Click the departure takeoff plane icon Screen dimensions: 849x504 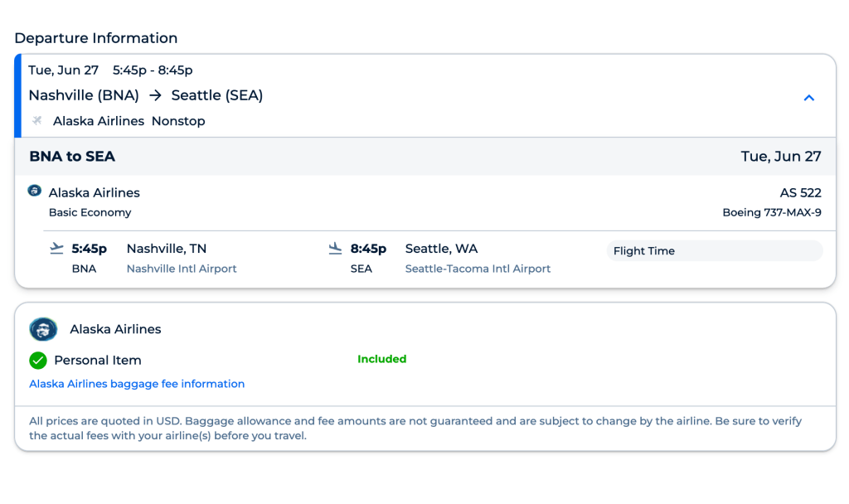[x=56, y=248]
